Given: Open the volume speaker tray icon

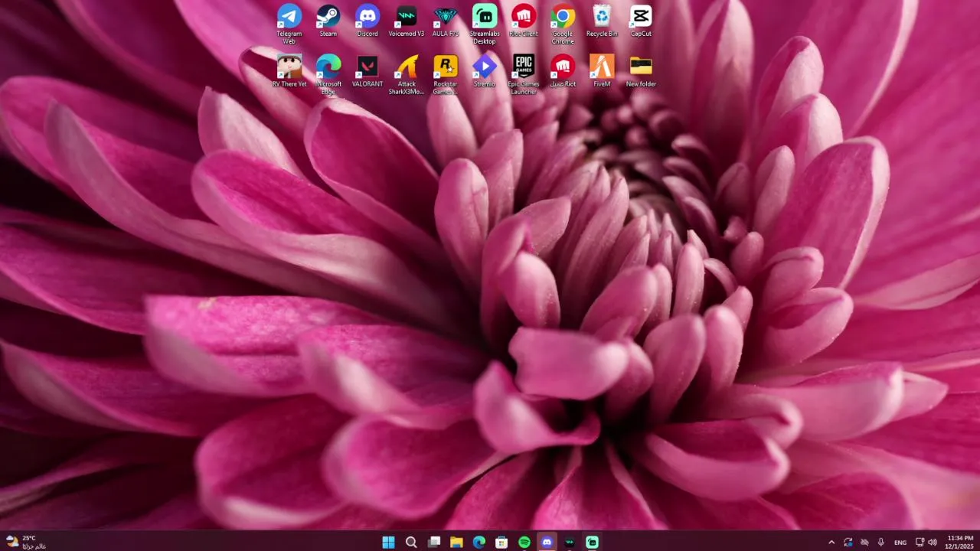Looking at the screenshot, I should [933, 542].
